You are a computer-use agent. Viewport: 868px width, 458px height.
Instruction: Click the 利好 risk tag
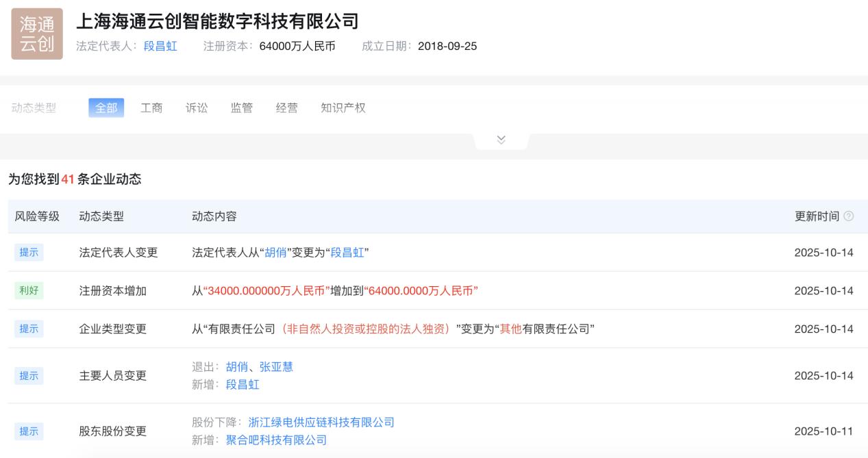click(x=29, y=291)
